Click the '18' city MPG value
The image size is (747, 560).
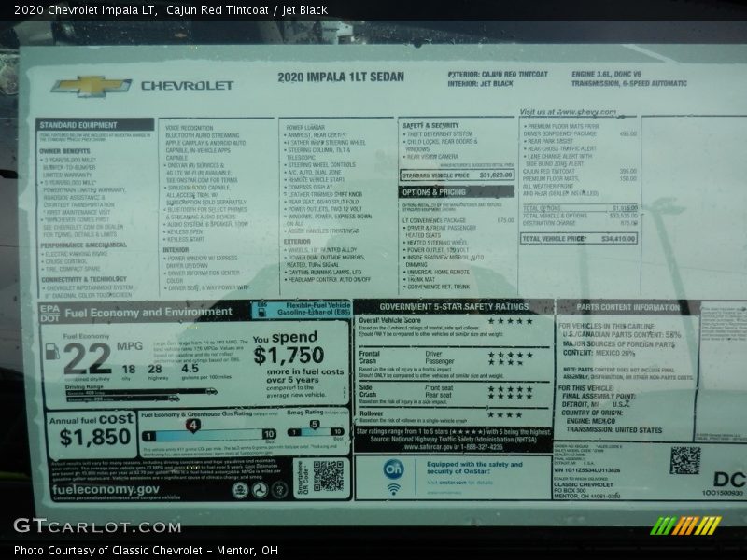[x=128, y=370]
